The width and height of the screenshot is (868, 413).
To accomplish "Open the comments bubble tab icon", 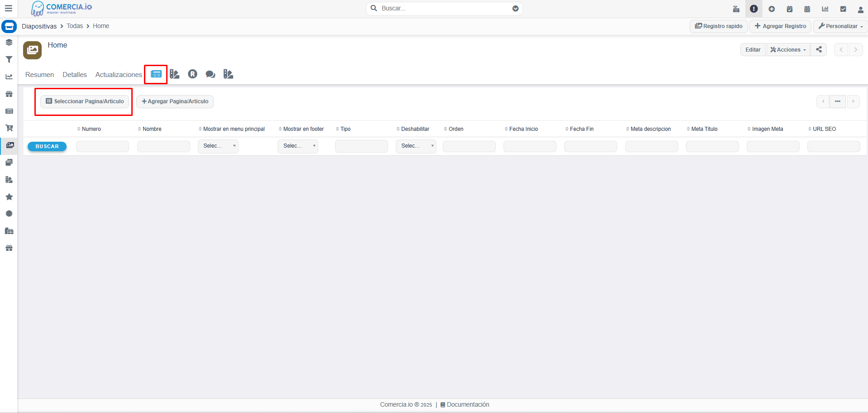I will tap(210, 74).
